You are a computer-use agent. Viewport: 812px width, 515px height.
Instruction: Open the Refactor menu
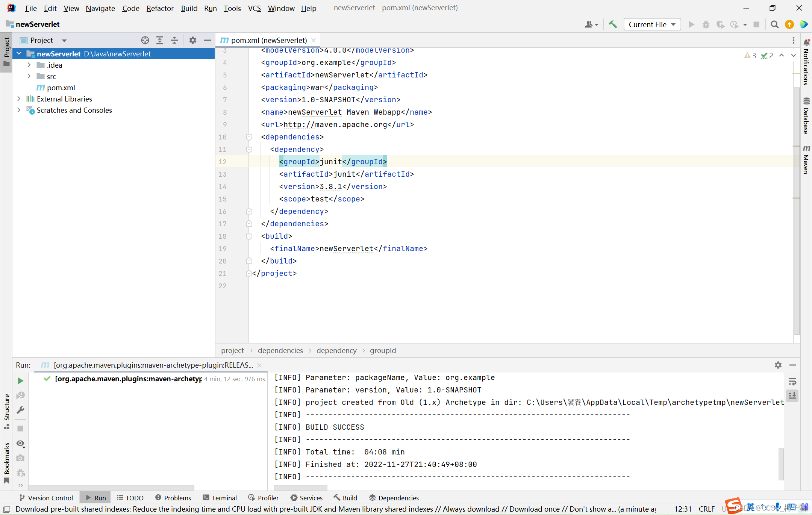(160, 8)
